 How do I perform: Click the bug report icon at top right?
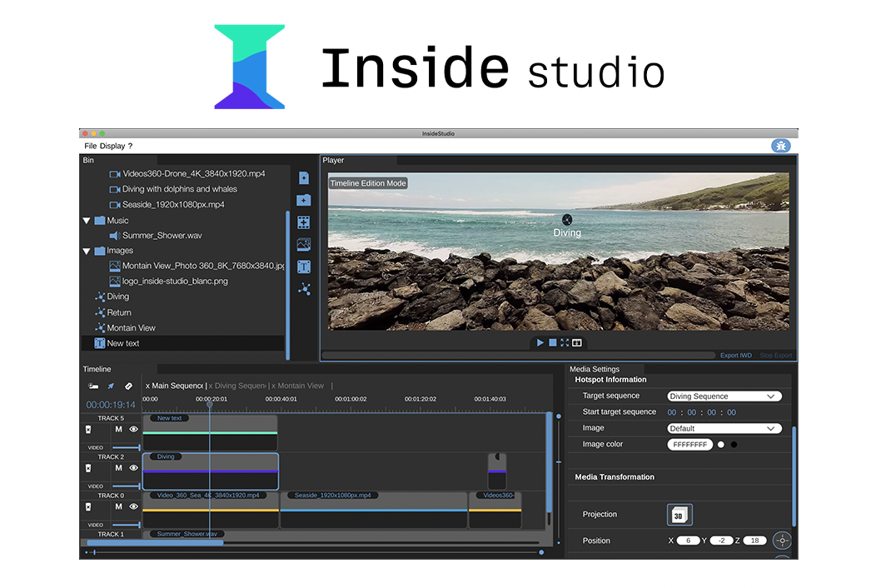click(780, 146)
